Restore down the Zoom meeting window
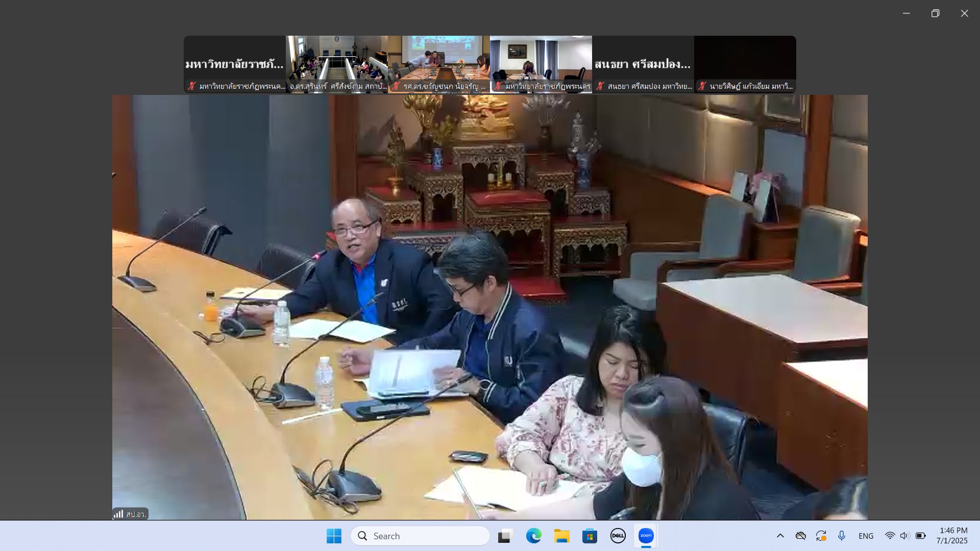Viewport: 980px width, 551px height. point(935,13)
